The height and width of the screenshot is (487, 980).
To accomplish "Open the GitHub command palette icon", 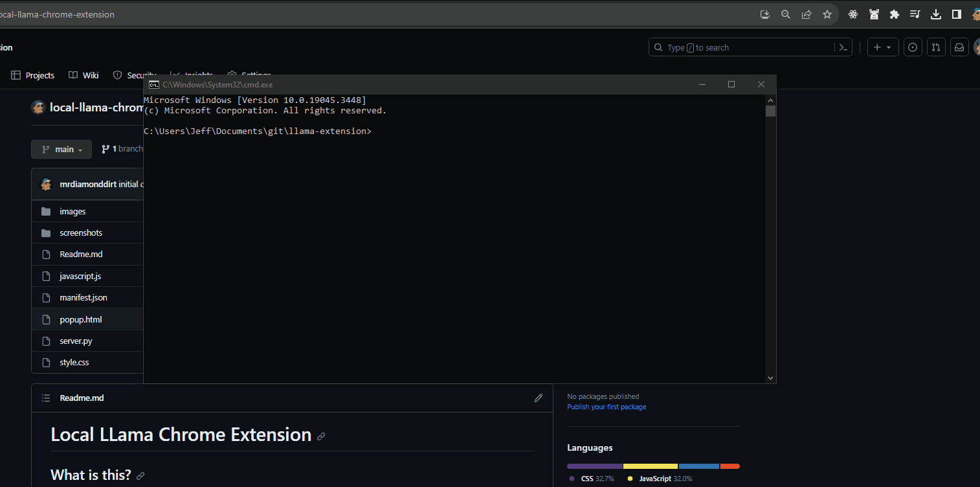I will [843, 47].
